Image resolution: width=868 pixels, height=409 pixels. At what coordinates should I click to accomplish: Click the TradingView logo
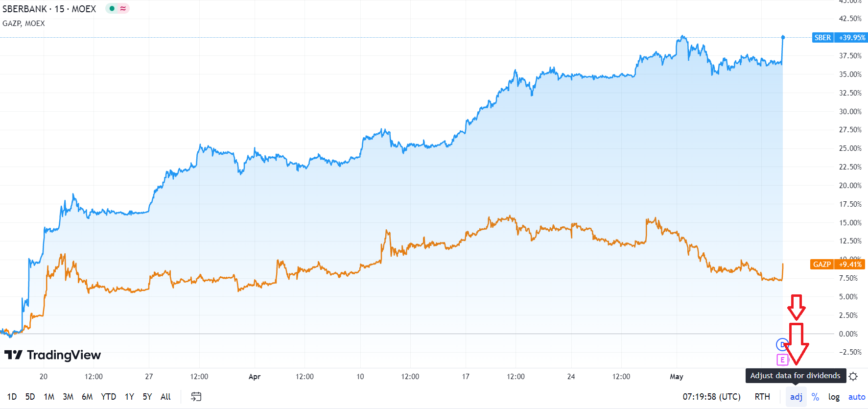click(x=53, y=355)
